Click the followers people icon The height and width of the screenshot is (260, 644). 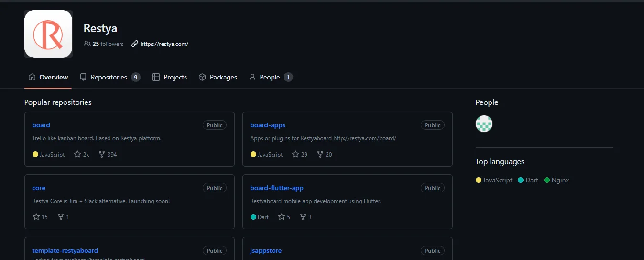[87, 44]
